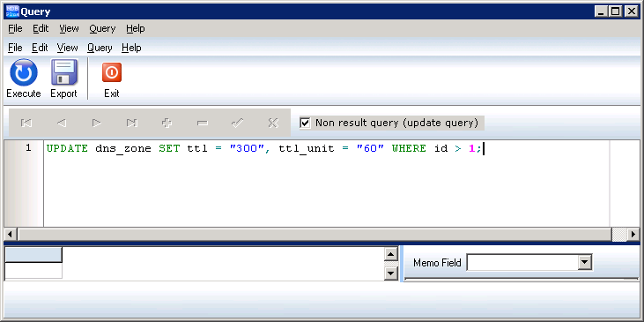Post edit with checkmark navigator button
644x322 pixels.
tap(237, 123)
